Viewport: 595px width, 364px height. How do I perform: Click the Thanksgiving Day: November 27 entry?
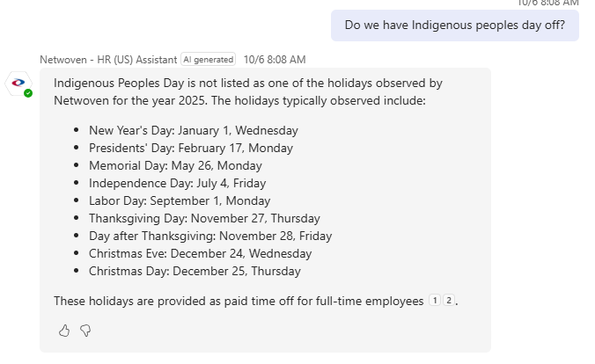pos(204,218)
